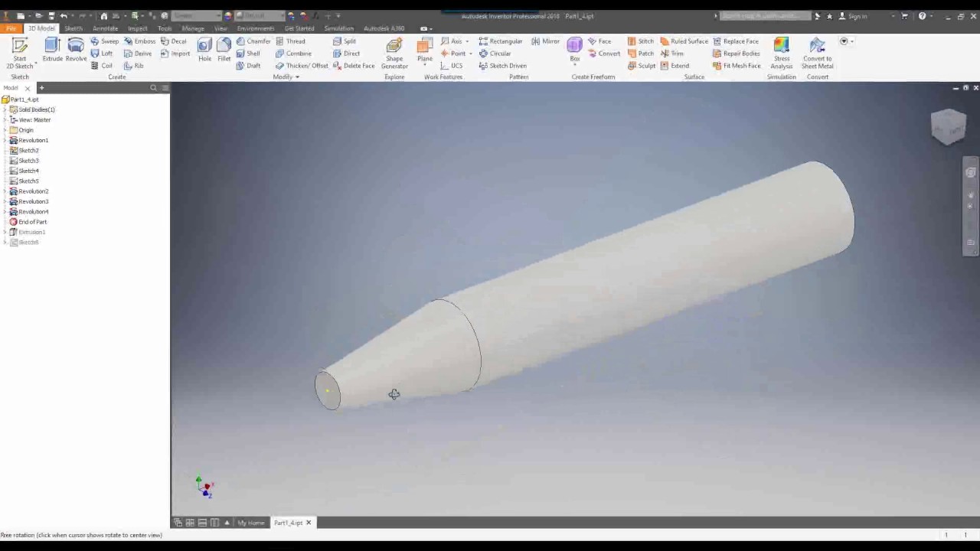Image resolution: width=980 pixels, height=551 pixels.
Task: Select the Revolve tool
Action: tap(76, 50)
